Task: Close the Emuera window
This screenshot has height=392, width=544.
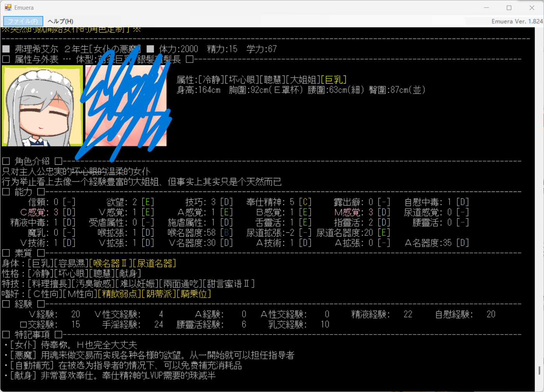Action: [x=532, y=8]
